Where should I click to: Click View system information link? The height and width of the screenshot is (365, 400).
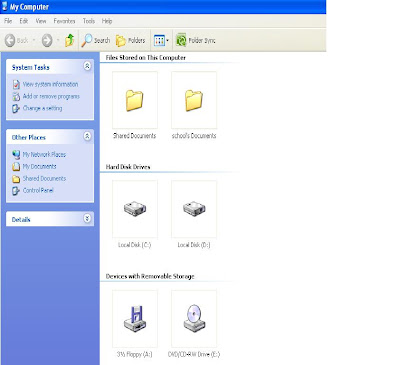(50, 84)
